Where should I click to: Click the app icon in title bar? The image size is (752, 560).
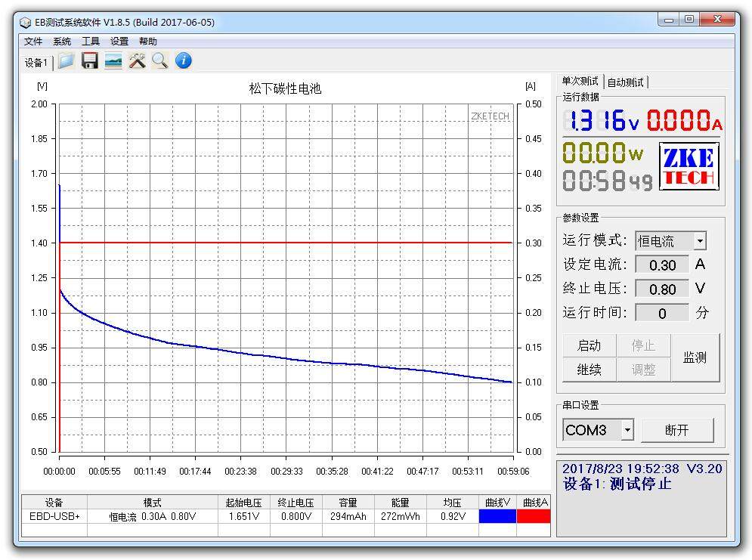coord(26,22)
